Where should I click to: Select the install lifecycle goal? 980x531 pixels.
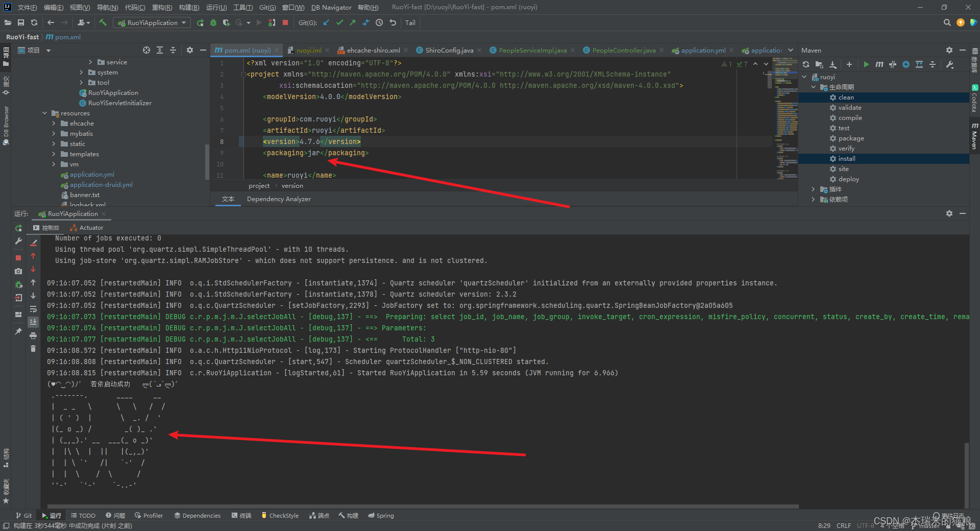(x=884, y=159)
